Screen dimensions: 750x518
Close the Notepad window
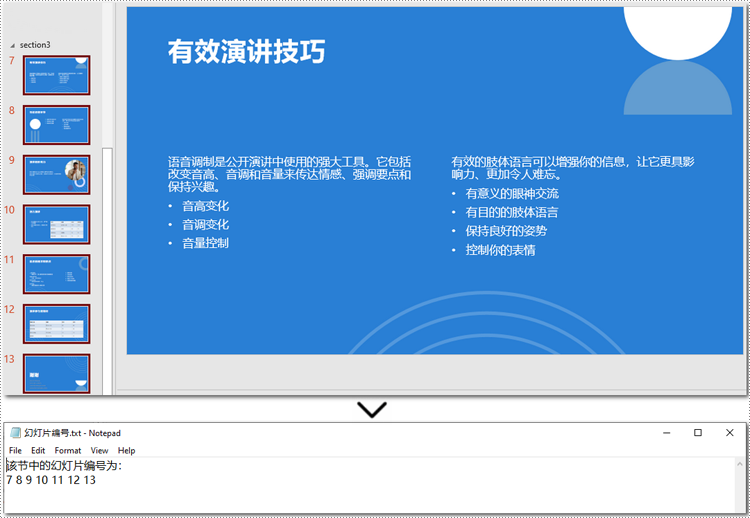pyautogui.click(x=729, y=433)
